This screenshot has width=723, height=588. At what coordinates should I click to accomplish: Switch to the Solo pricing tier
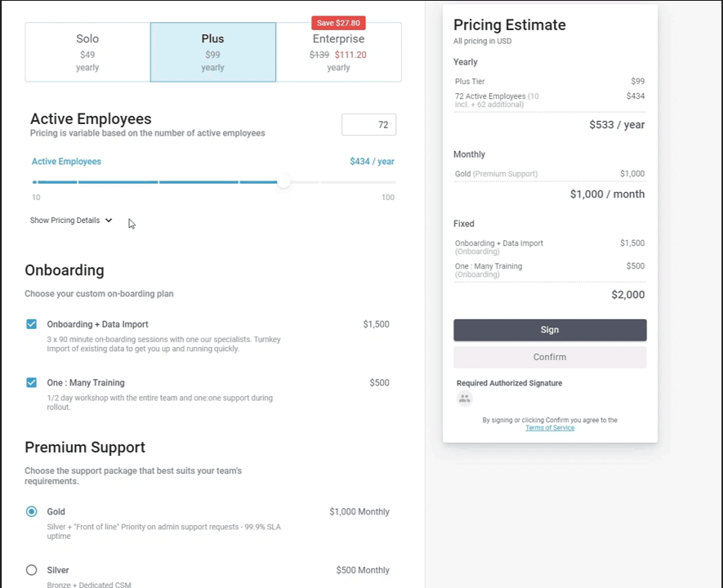coord(87,51)
